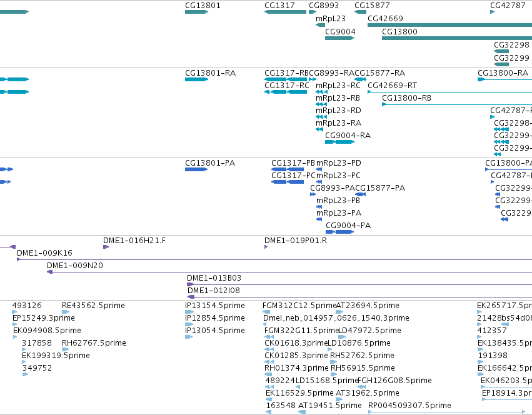Click the EK116529.5prime EST label
Viewport: 532px width, 415px height.
pos(299,393)
